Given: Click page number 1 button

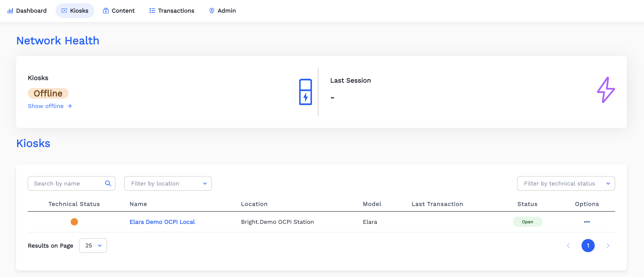Looking at the screenshot, I should point(588,246).
